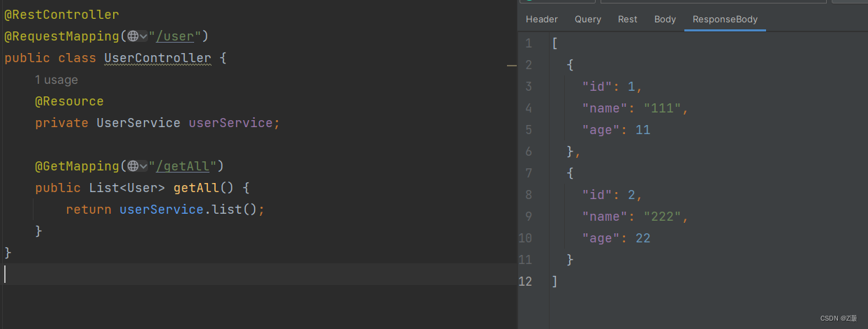
Task: Click the List<User> return type
Action: coord(127,188)
